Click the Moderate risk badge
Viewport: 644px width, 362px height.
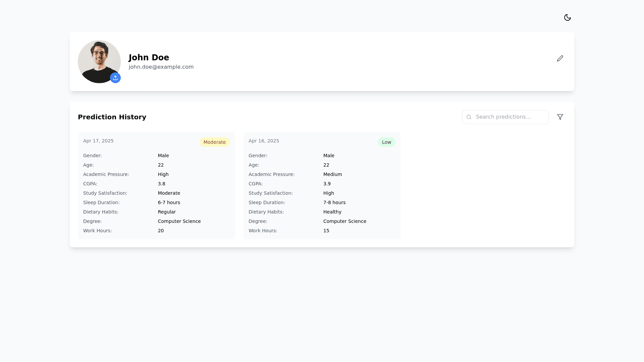coord(214,142)
